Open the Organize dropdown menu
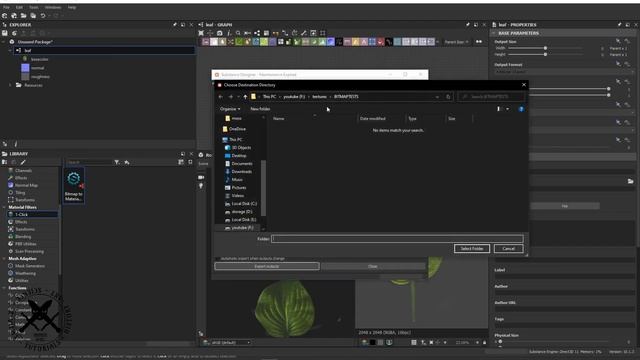Image resolution: width=640 pixels, height=360 pixels. 230,109
